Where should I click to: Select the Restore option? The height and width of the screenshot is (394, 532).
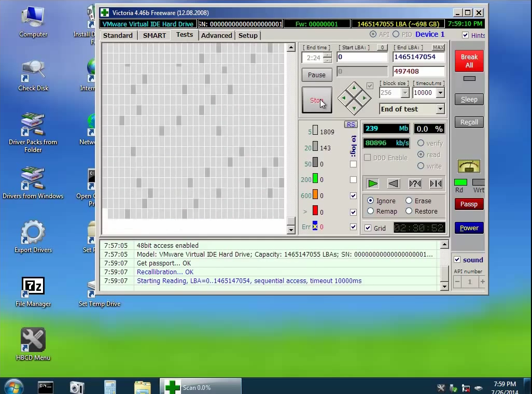click(x=409, y=211)
